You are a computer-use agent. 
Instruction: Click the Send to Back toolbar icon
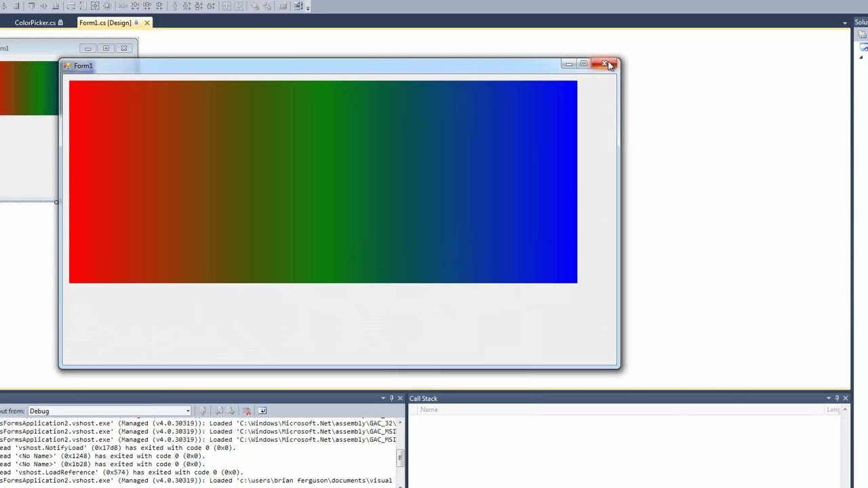pyautogui.click(x=267, y=6)
